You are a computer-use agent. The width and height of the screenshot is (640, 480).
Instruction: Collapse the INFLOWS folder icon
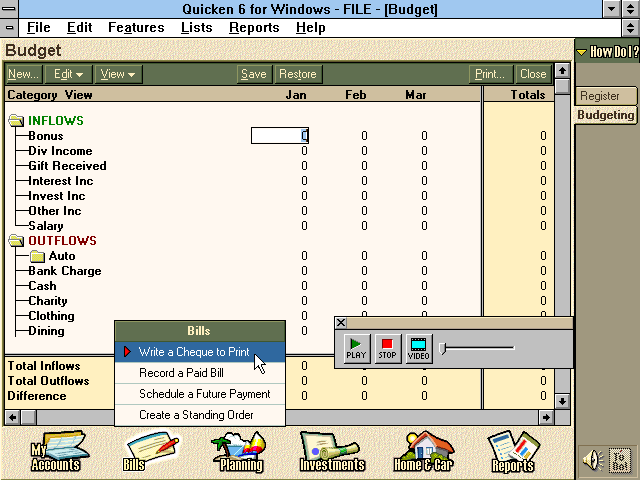[16, 121]
